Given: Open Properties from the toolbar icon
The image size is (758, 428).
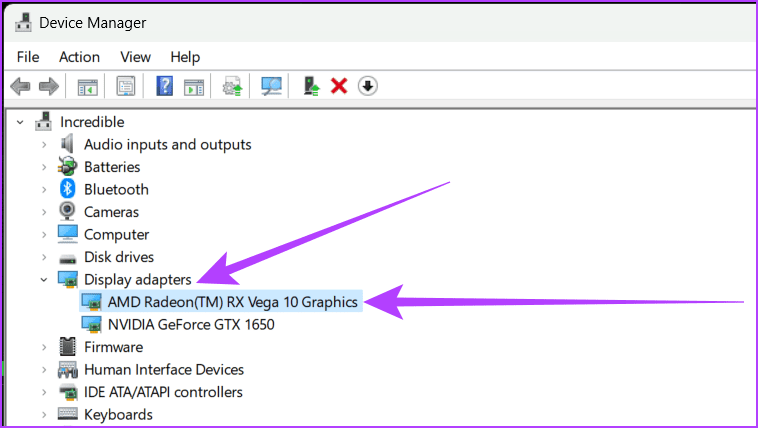Looking at the screenshot, I should coord(126,87).
